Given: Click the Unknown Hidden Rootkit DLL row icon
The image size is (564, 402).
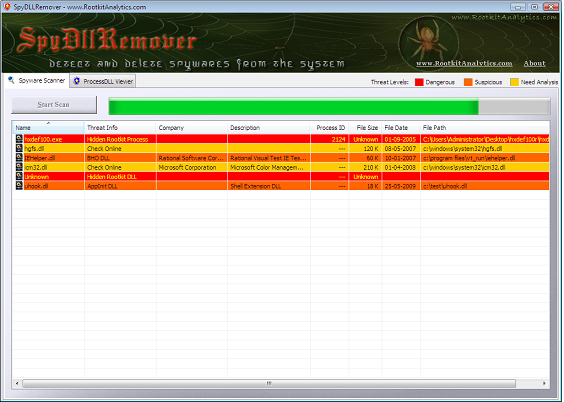Looking at the screenshot, I should [x=19, y=176].
